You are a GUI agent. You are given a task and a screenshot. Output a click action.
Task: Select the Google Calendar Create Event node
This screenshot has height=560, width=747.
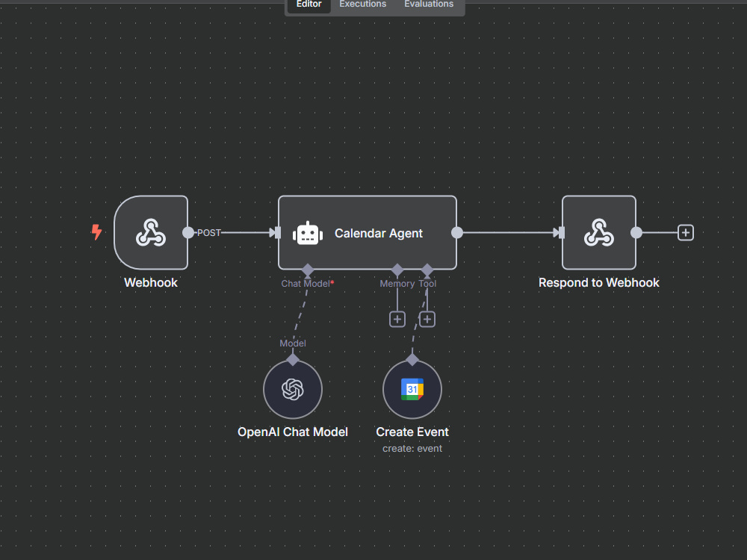[x=412, y=389]
